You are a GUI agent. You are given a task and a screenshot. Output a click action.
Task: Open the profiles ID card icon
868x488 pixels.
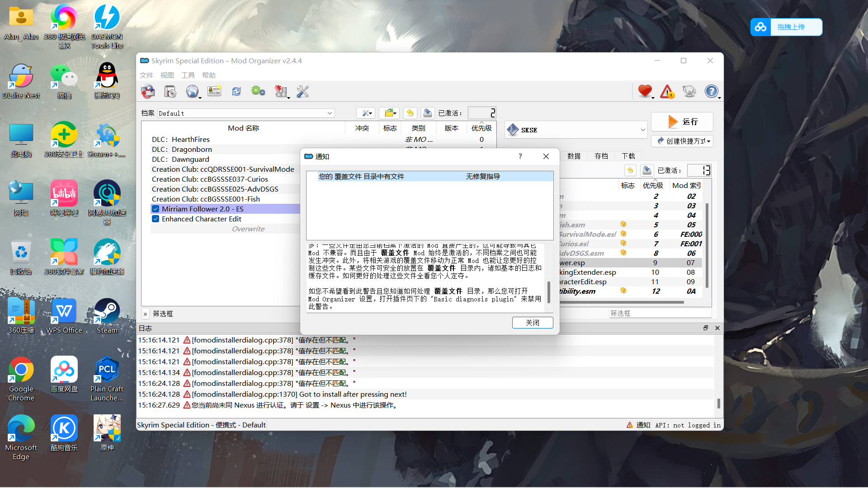point(214,92)
